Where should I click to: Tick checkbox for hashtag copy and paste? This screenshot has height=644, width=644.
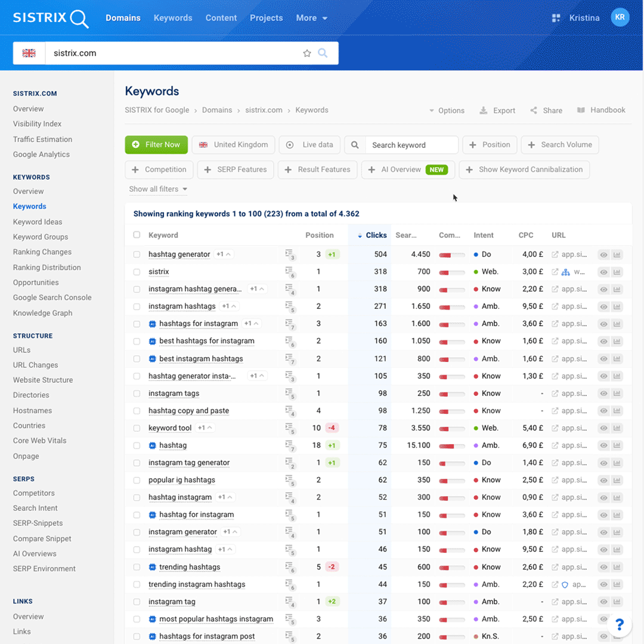click(137, 411)
